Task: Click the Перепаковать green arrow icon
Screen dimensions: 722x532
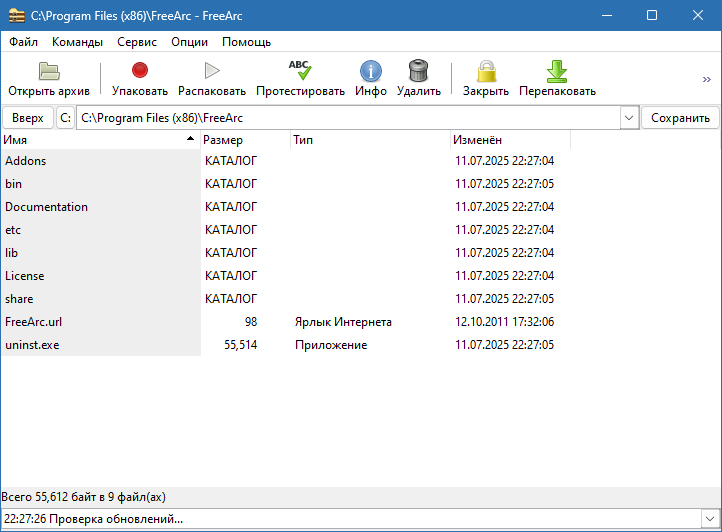Action: [x=557, y=71]
